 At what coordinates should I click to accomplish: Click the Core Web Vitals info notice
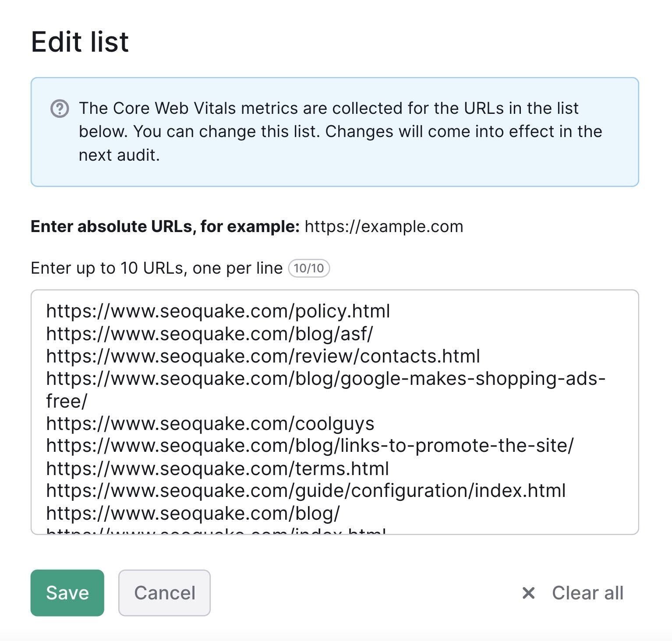pyautogui.click(x=335, y=132)
